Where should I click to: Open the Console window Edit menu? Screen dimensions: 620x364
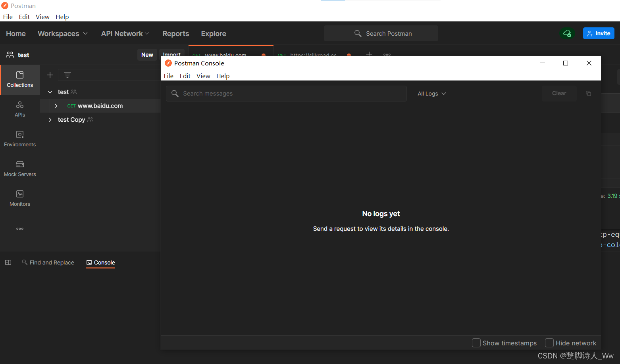[x=185, y=76]
